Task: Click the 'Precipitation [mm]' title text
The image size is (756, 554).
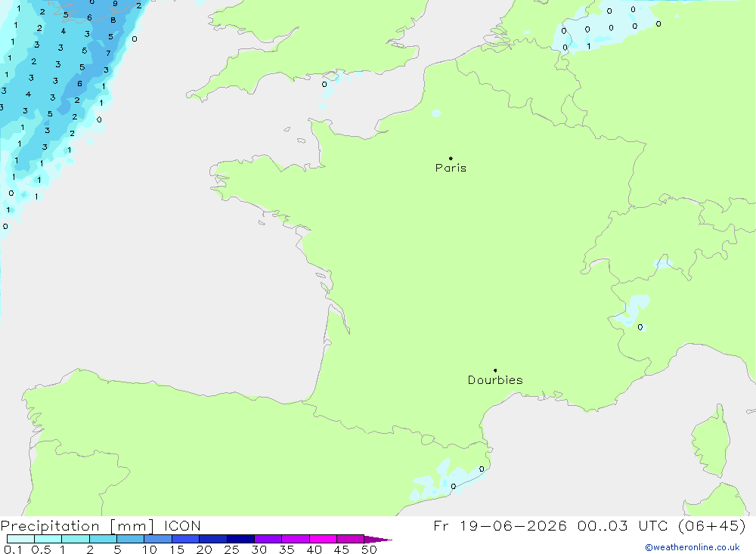Action: [77, 526]
